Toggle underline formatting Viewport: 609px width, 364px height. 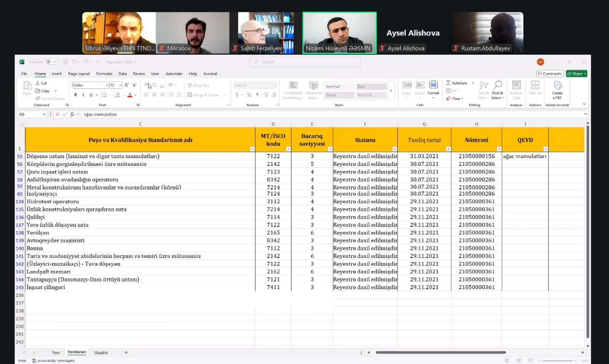pyautogui.click(x=91, y=95)
